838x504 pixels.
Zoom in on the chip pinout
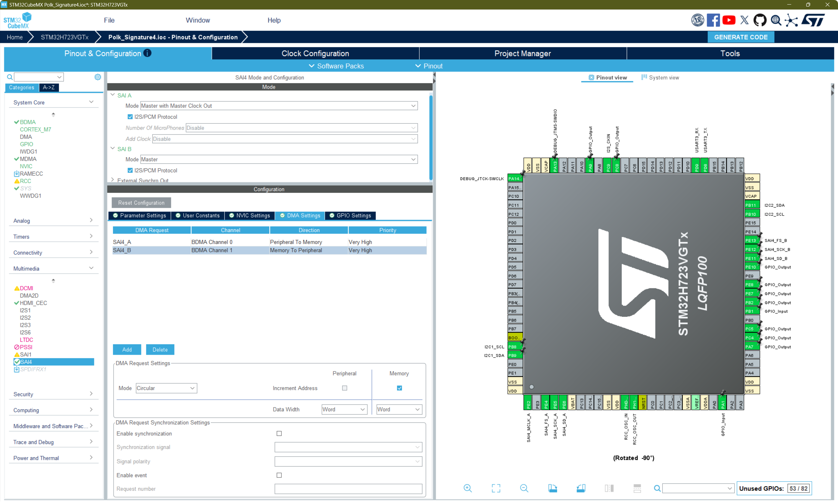pos(467,488)
